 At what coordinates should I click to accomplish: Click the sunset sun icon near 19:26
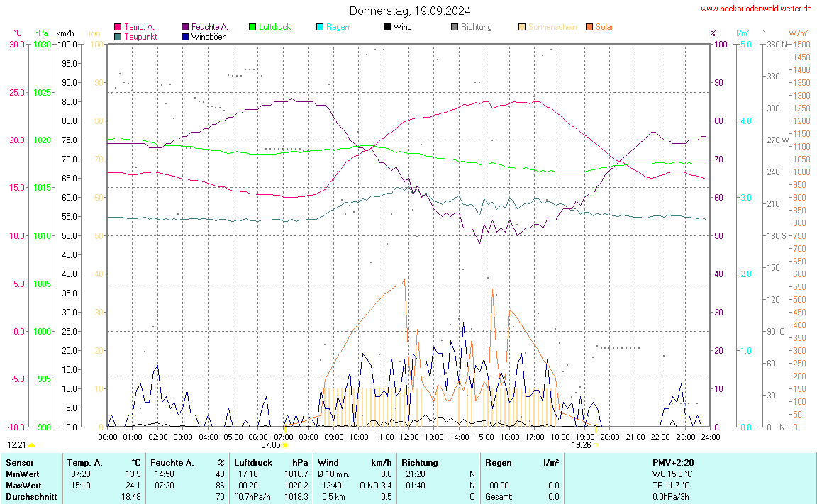pos(596,445)
